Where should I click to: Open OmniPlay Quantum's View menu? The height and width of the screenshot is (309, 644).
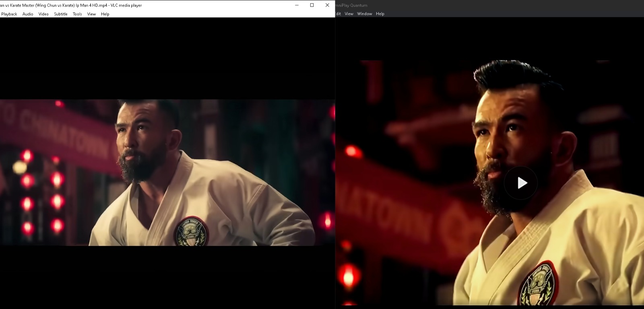point(349,14)
